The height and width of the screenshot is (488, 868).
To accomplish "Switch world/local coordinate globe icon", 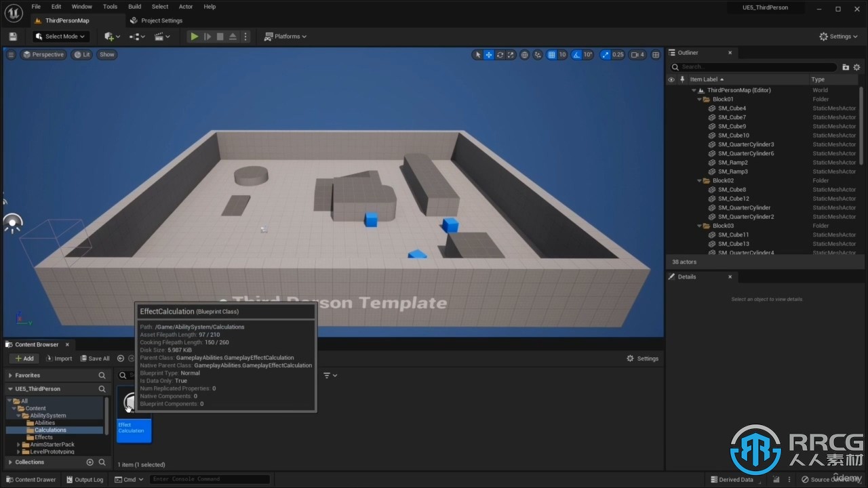I will 525,55.
